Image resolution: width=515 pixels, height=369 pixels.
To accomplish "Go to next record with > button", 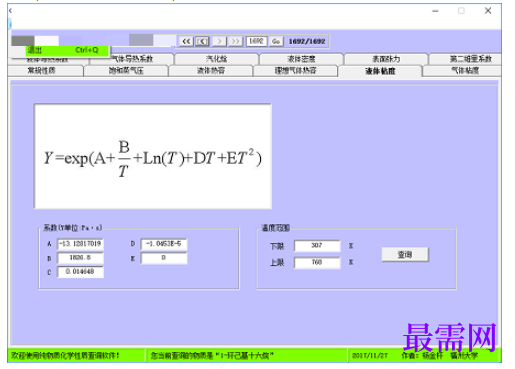I will tap(219, 41).
